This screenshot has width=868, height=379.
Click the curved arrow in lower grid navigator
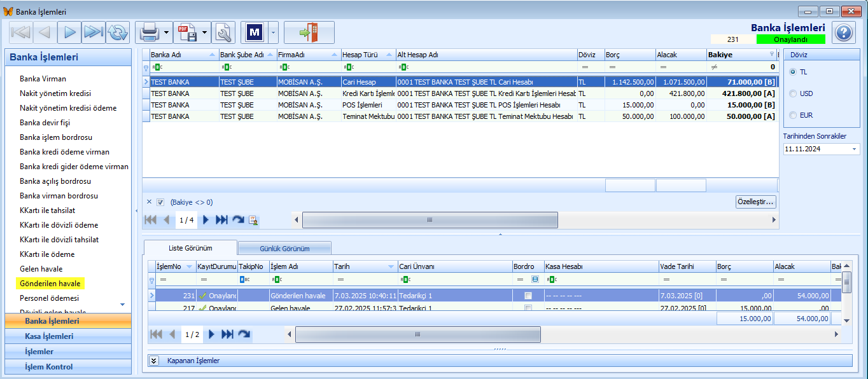click(x=244, y=334)
